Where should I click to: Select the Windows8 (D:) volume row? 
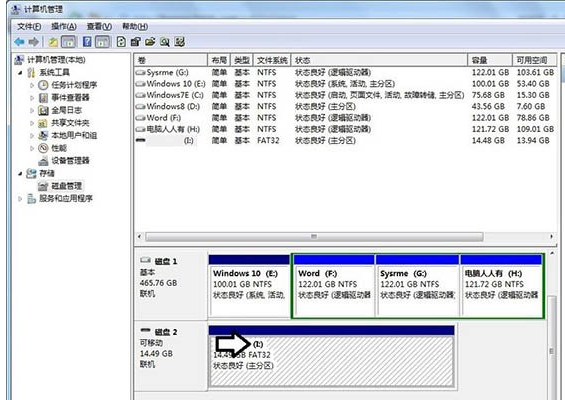tap(345, 106)
